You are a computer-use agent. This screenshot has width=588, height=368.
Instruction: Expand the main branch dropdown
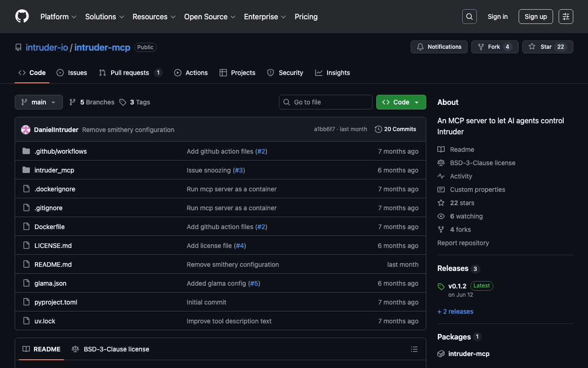coord(39,102)
